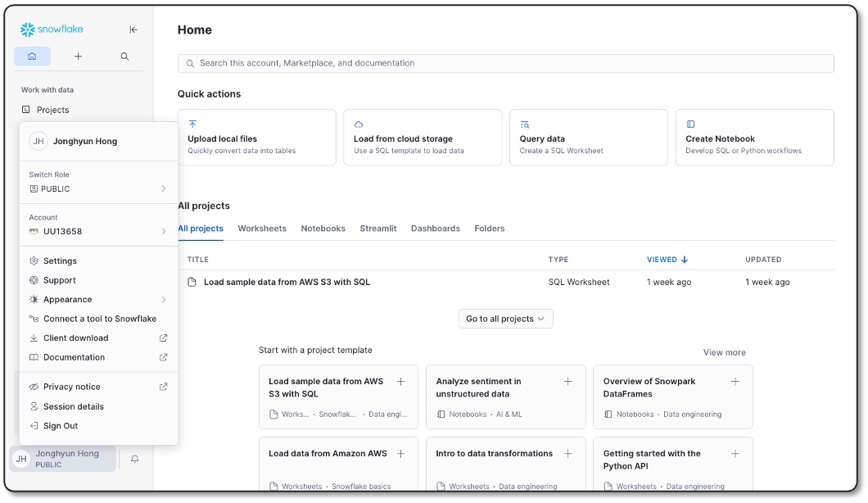Add template Analyze sentiment in unstructured data
The height and width of the screenshot is (503, 868).
568,381
